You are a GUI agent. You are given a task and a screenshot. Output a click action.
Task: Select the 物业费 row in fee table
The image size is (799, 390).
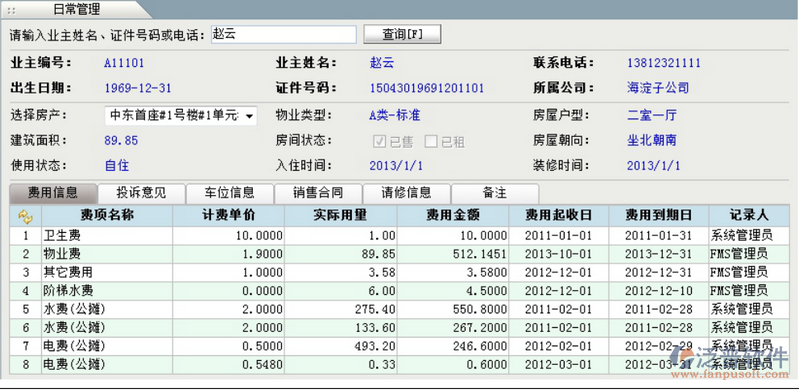coord(400,254)
